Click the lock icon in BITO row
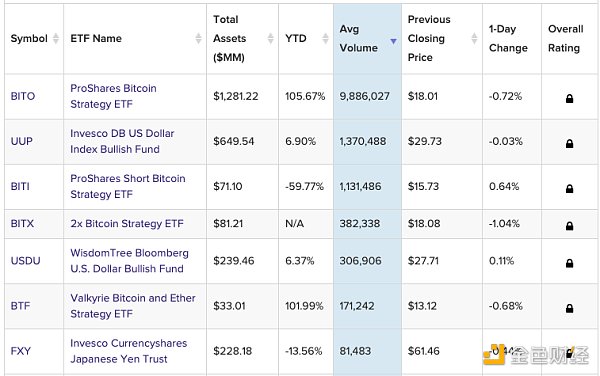Image resolution: width=600 pixels, height=376 pixels. tap(569, 99)
